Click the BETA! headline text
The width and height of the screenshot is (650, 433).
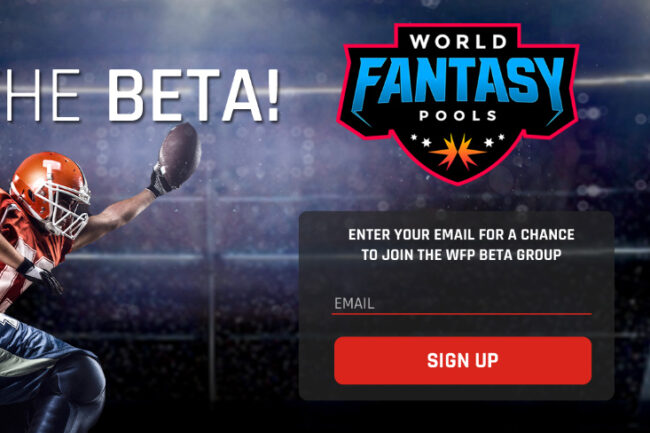193,95
